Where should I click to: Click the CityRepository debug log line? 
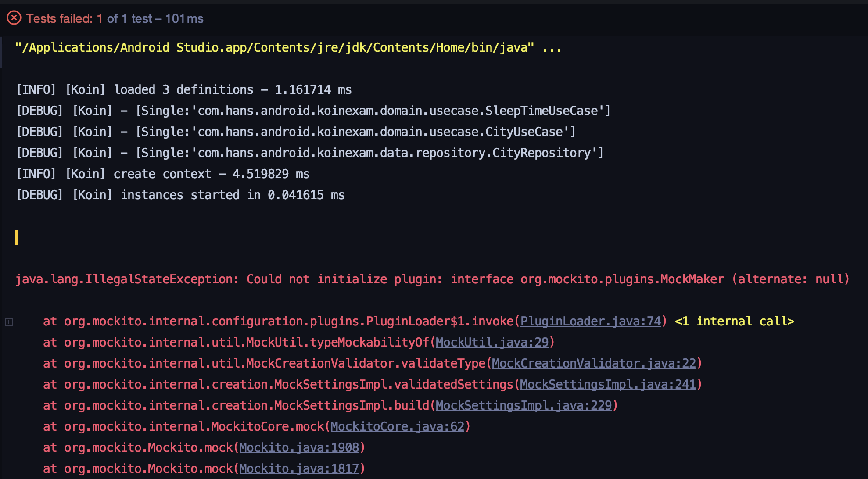pyautogui.click(x=309, y=153)
